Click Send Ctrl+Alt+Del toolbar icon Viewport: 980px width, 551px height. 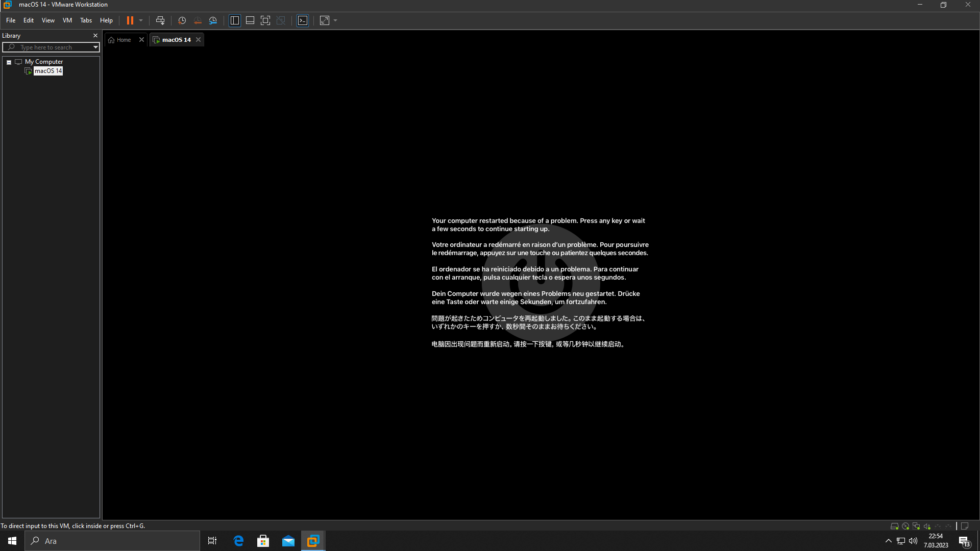pos(160,20)
